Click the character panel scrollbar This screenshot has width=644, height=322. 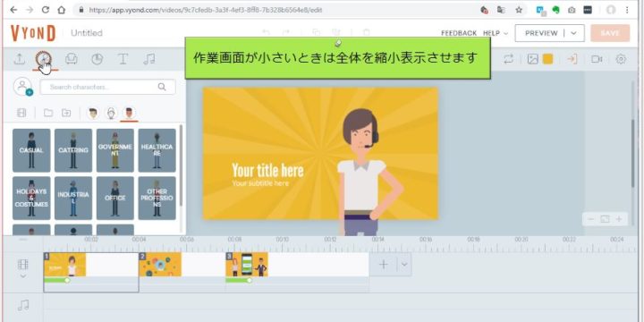(x=181, y=165)
